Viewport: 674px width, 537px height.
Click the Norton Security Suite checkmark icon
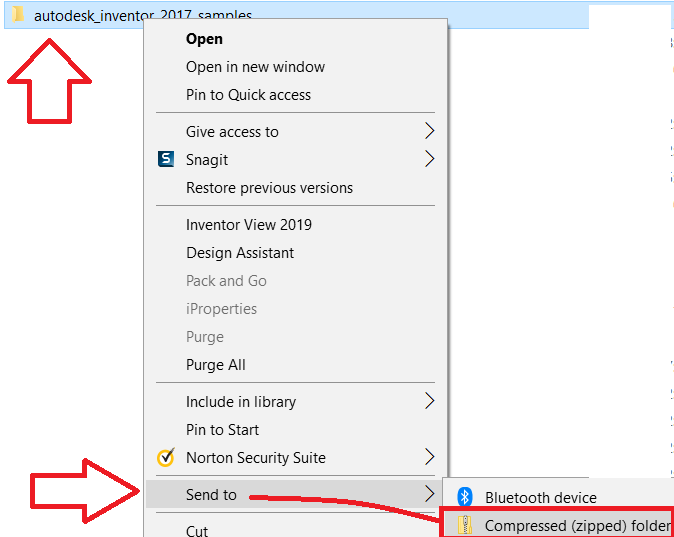(166, 458)
